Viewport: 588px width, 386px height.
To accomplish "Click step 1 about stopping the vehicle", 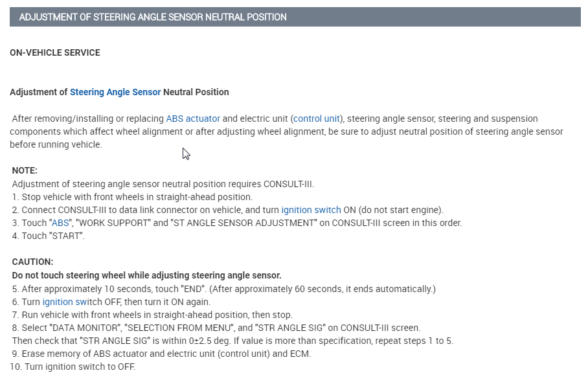I will coord(132,197).
